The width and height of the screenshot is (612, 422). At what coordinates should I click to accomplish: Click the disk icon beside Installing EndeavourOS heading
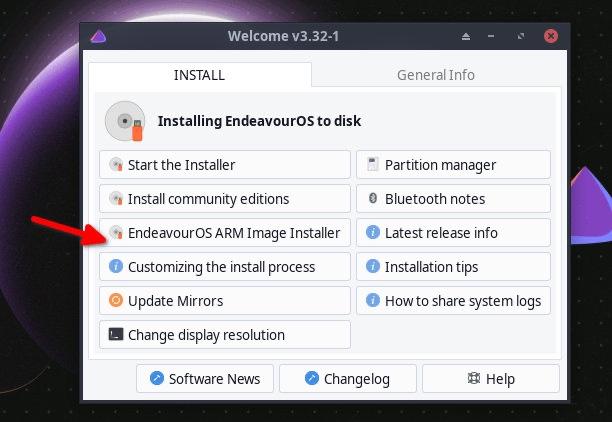pos(125,121)
